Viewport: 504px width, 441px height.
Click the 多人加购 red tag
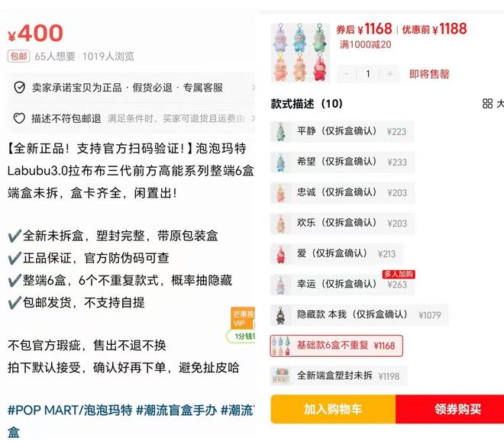[399, 274]
